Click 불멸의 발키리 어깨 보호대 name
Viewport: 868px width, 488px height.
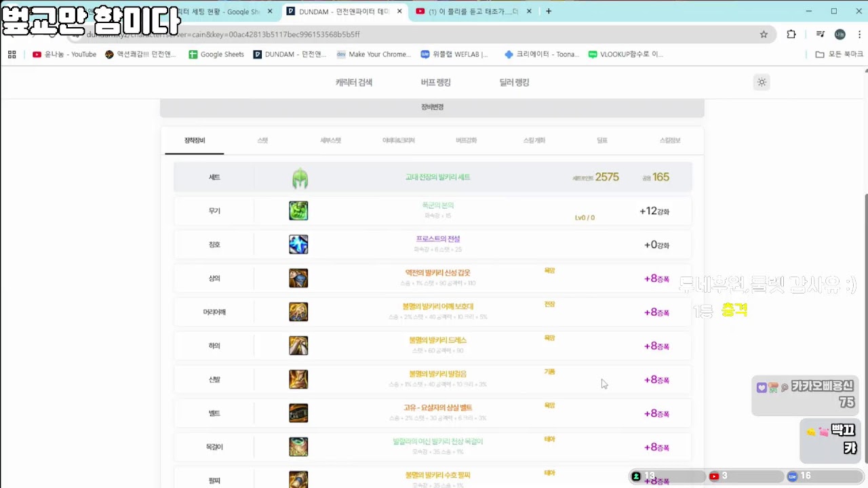pyautogui.click(x=438, y=306)
